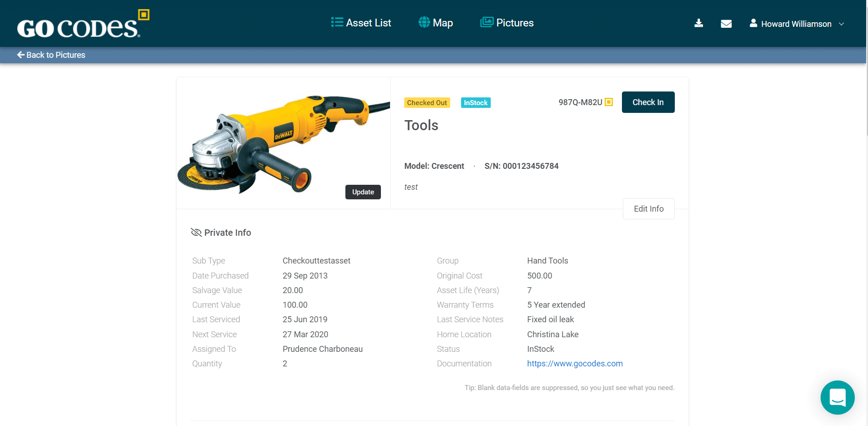This screenshot has width=868, height=426.
Task: Open the chat support bubble
Action: 837,397
